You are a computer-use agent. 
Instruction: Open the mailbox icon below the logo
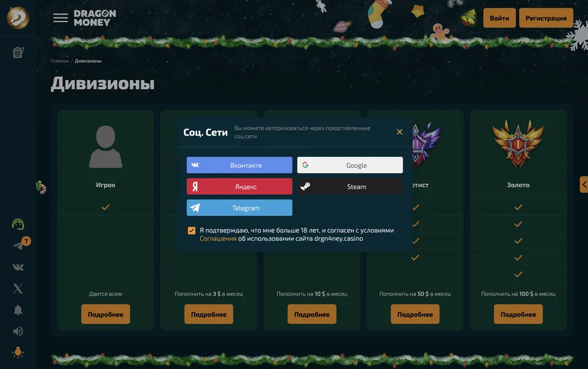[17, 52]
